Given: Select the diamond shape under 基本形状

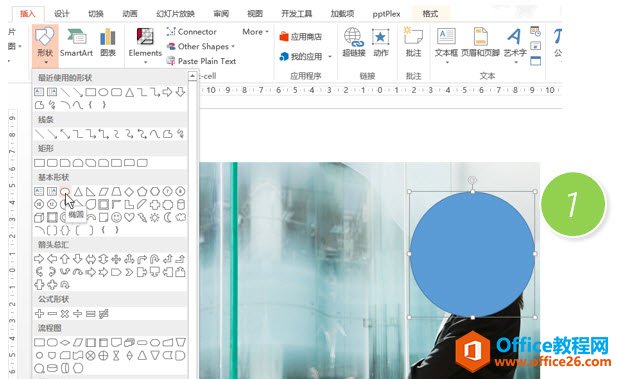Looking at the screenshot, I should 129,191.
